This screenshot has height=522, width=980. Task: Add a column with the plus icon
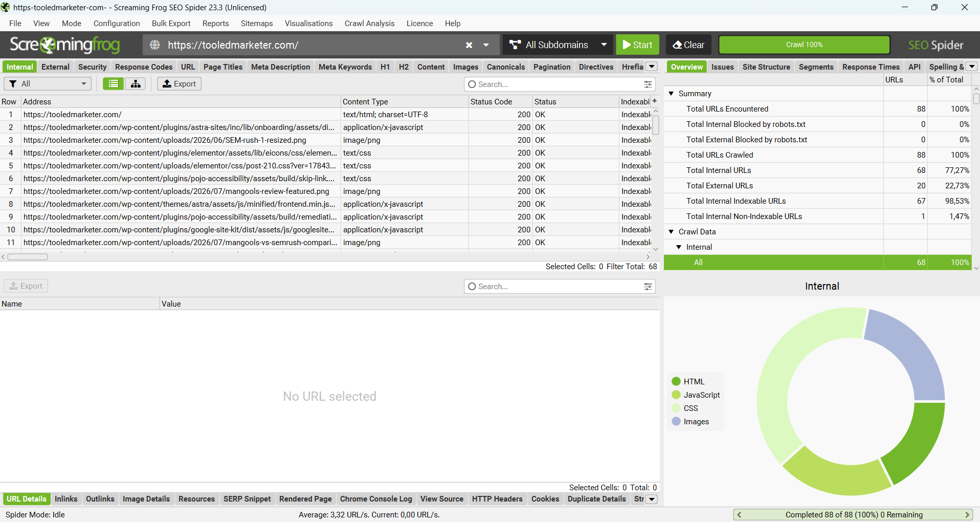(655, 101)
